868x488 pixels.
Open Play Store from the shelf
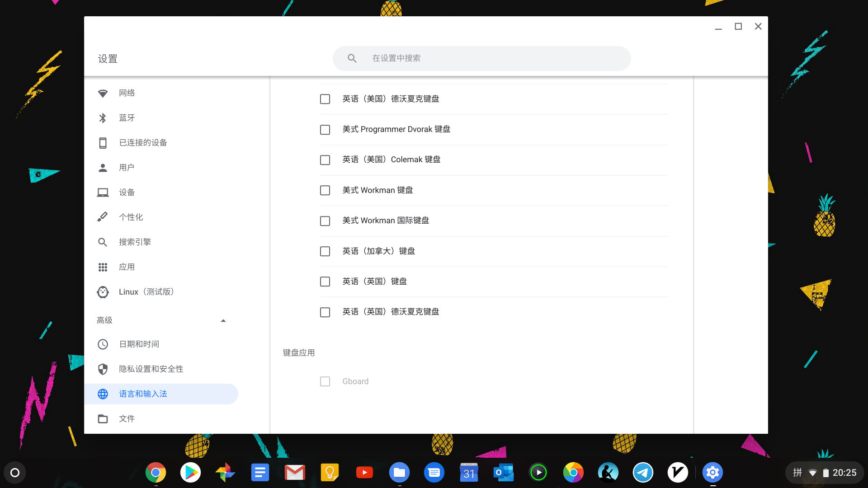coord(190,473)
